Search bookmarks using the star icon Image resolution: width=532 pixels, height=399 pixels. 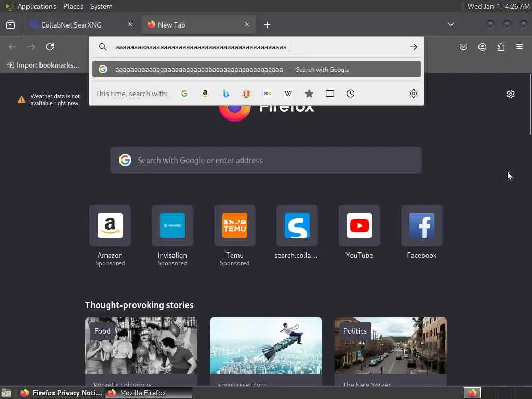click(309, 94)
